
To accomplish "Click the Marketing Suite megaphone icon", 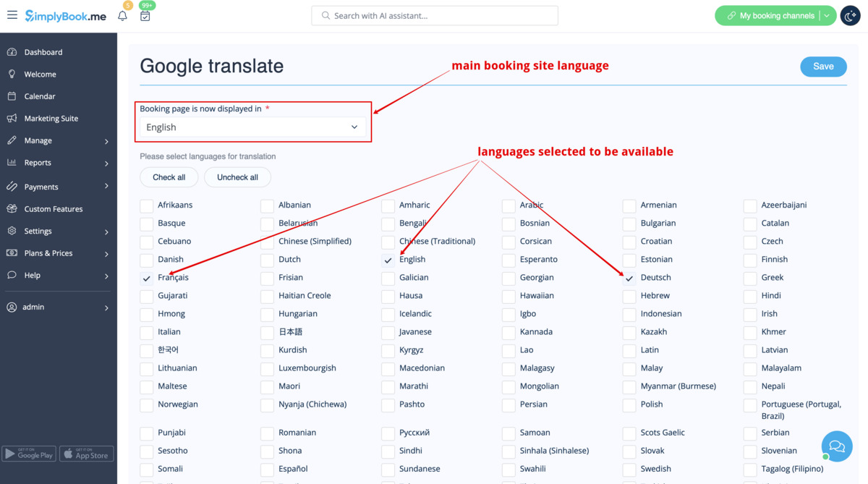I will 12,118.
